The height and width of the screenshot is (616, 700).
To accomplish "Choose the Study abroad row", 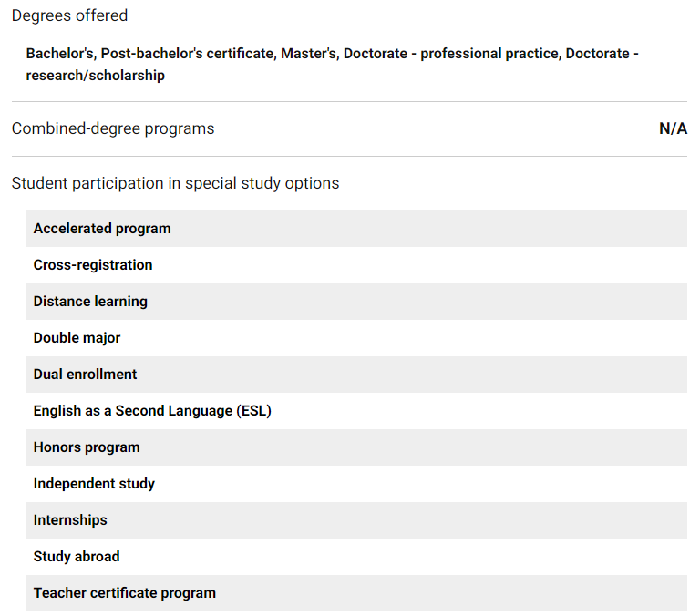I will [x=77, y=557].
